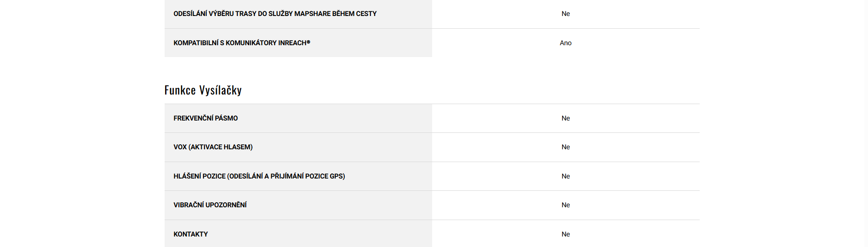Click 'Ne' next to Vibrační upozornění
Viewport: 868px width, 247px height.
click(565, 205)
